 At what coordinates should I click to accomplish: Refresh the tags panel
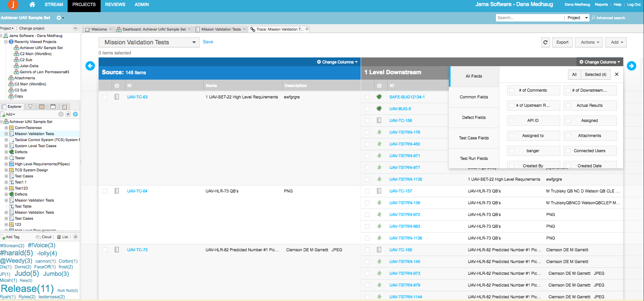click(x=75, y=237)
